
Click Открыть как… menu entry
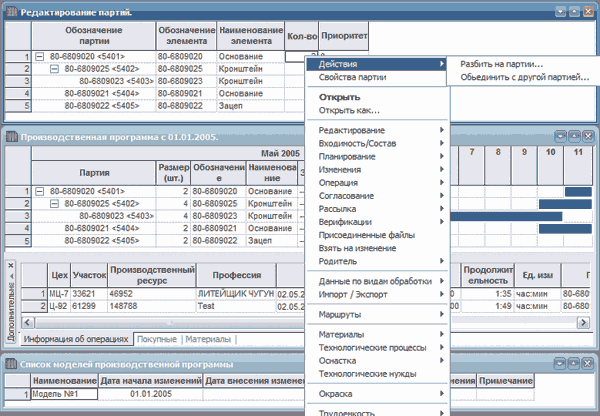pos(377,110)
